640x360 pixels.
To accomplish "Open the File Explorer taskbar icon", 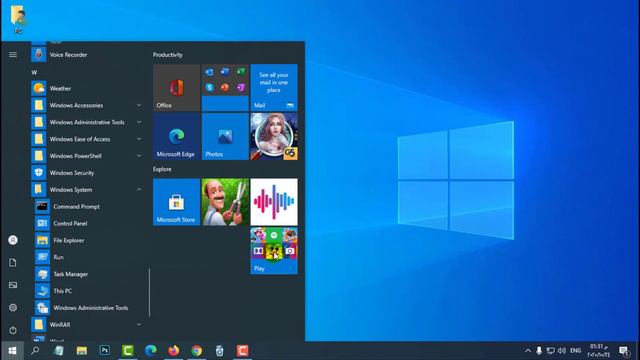I will tap(82, 351).
